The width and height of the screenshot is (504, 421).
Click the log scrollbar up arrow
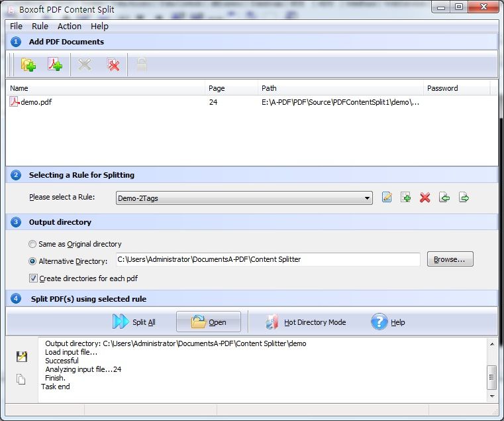coord(492,344)
